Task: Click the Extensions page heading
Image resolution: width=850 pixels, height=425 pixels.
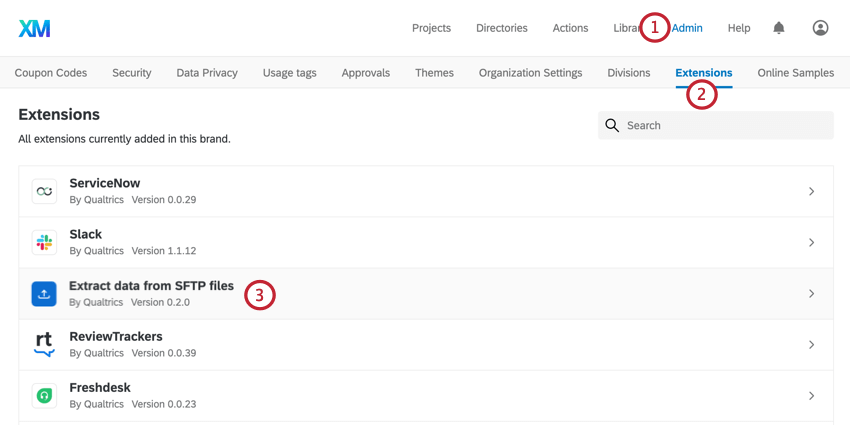Action: [59, 114]
